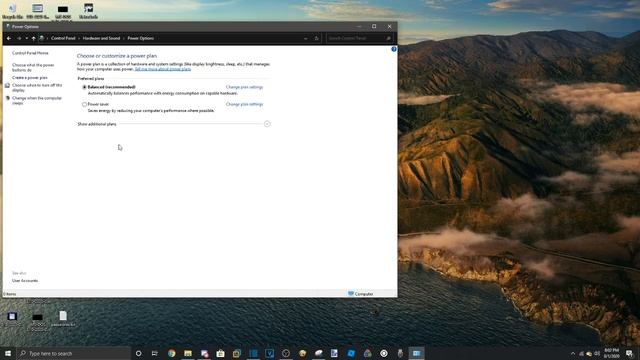Select the Balanced (recommended) power plan
The image size is (640, 360).
pos(84,87)
